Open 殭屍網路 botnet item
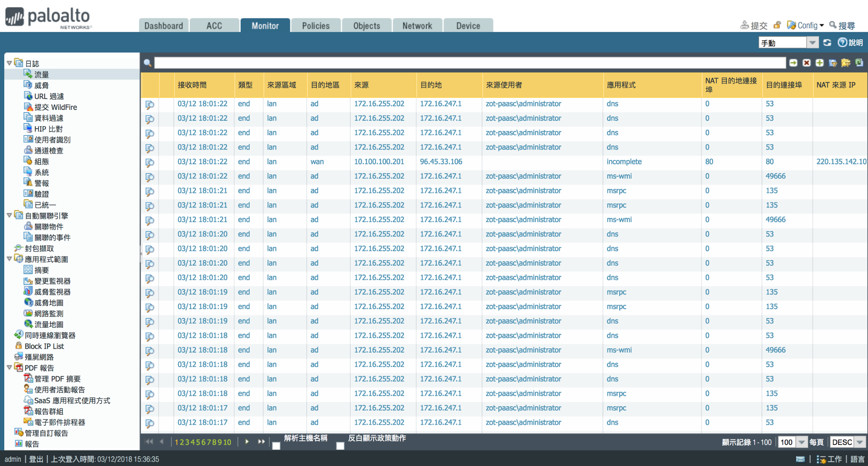Image resolution: width=868 pixels, height=466 pixels. 39,357
